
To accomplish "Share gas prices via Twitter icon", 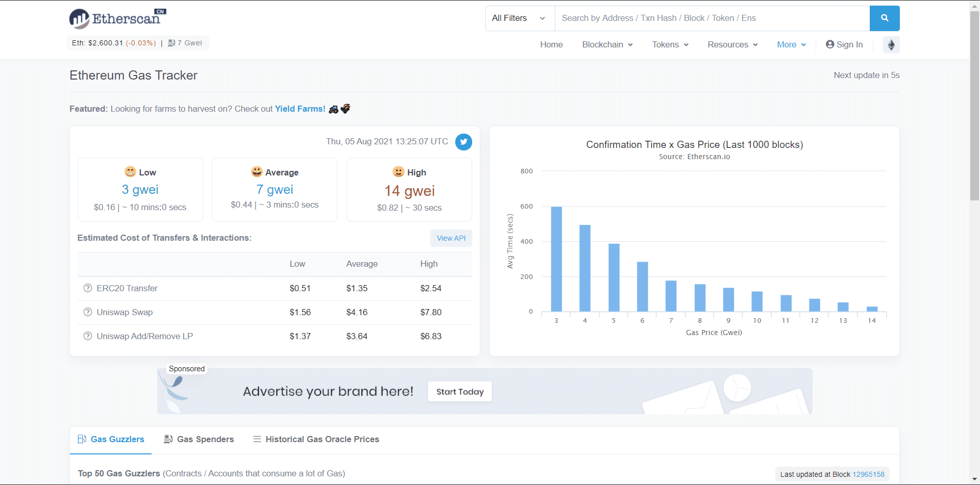I will pyautogui.click(x=463, y=142).
